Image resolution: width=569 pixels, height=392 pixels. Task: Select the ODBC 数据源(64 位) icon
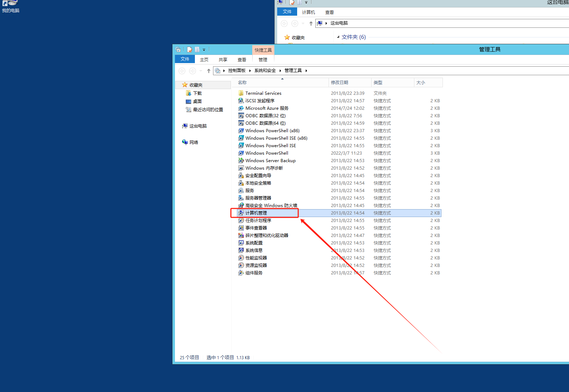pos(241,123)
